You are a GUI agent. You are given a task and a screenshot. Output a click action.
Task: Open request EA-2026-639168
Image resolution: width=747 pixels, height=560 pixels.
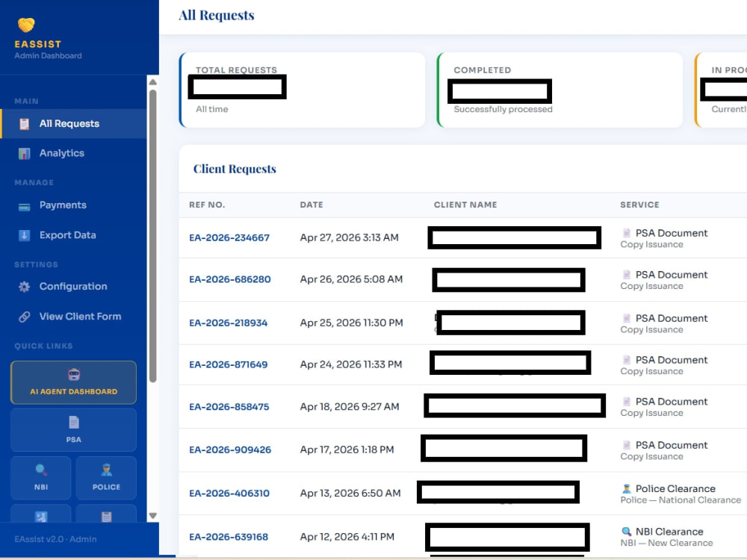tap(229, 537)
